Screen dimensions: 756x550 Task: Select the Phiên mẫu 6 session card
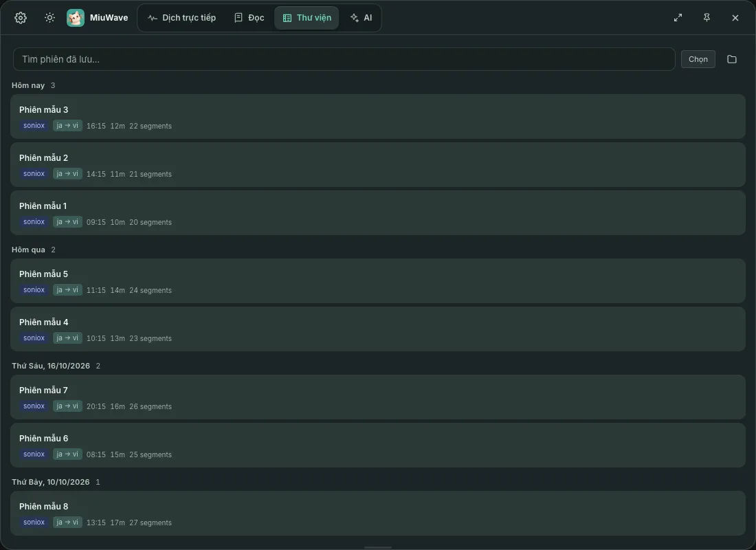[x=378, y=445]
